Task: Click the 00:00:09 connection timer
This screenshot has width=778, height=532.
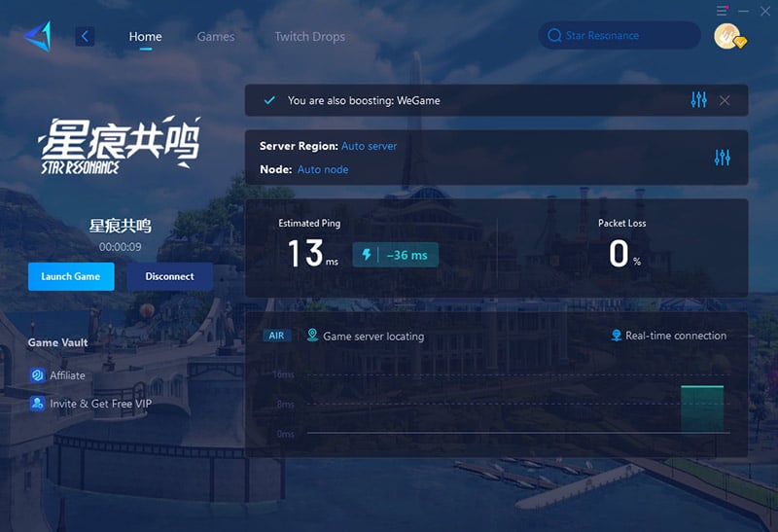Action: (120, 247)
